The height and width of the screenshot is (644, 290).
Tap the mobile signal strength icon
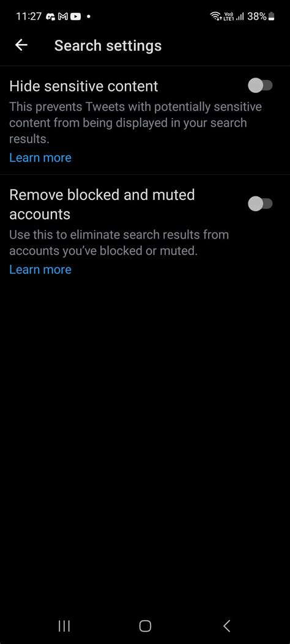click(240, 17)
